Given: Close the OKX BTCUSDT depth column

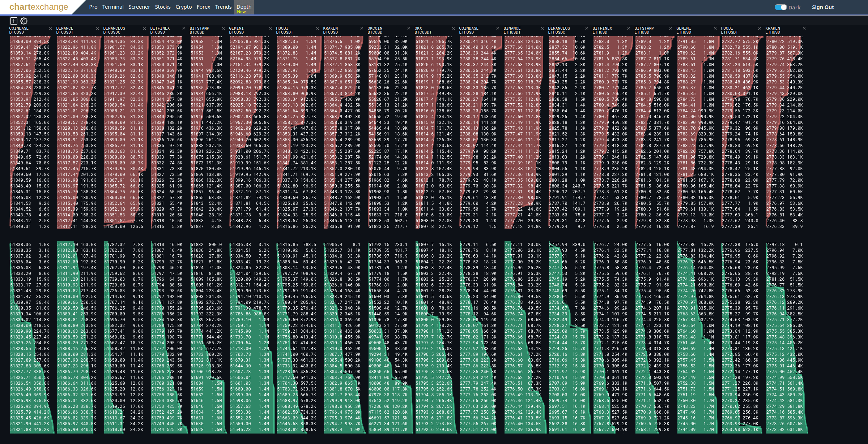Looking at the screenshot, I should (x=453, y=29).
